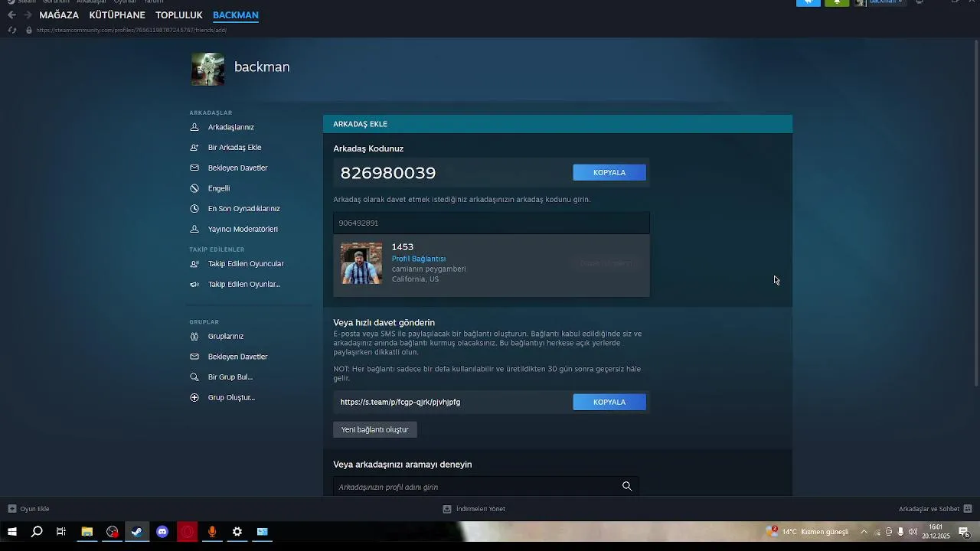Open the TOPLULUK tab
The width and height of the screenshot is (980, 551).
coord(179,15)
